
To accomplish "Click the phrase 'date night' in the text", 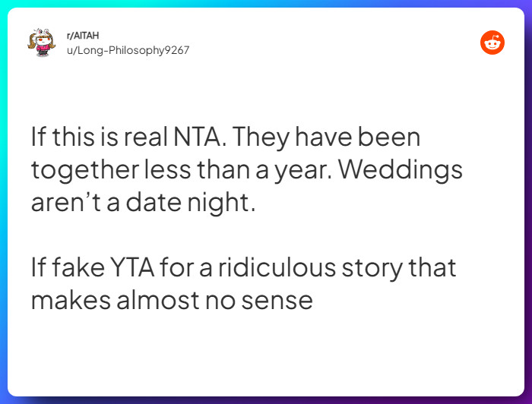I will pyautogui.click(x=190, y=202).
